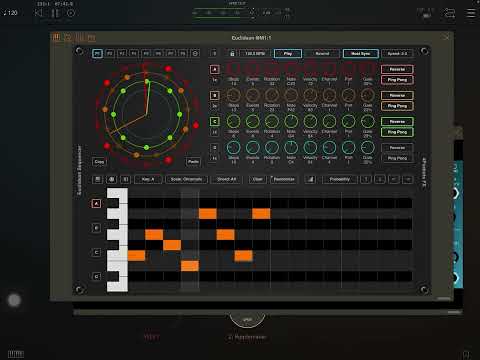Select track B button beside knob rows
Image resolution: width=480 pixels, height=360 pixels.
(215, 96)
